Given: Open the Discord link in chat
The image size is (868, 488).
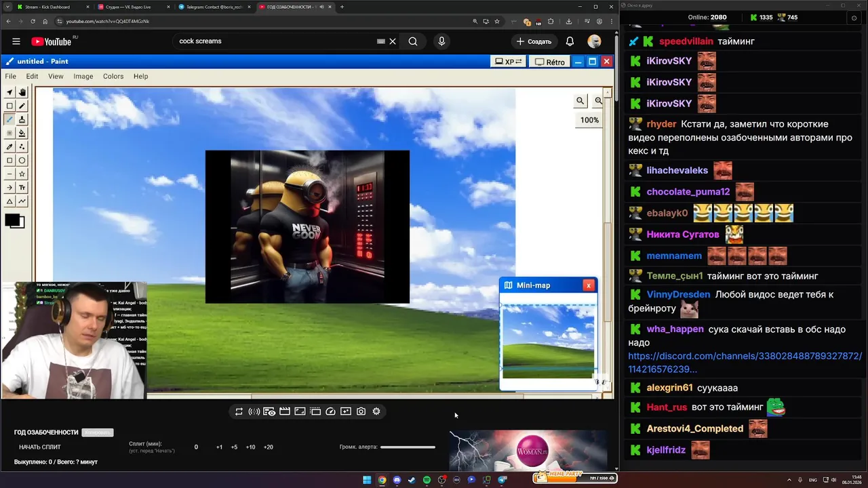Looking at the screenshot, I should tap(745, 363).
